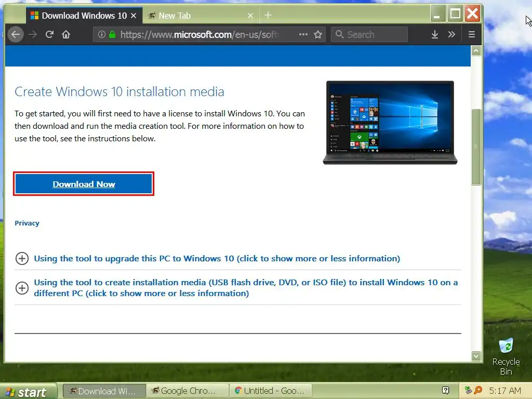532x399 pixels.
Task: Show more toolbar tools chevron
Action: pos(451,34)
